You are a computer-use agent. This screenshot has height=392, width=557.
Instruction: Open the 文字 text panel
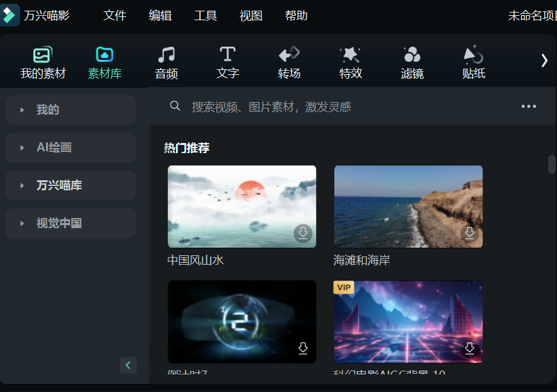[227, 61]
